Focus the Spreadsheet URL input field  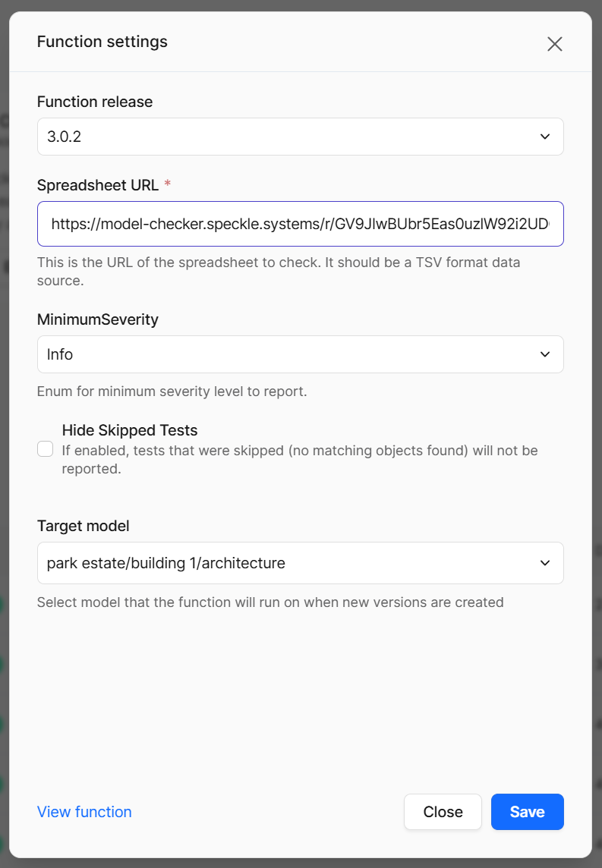click(x=301, y=224)
